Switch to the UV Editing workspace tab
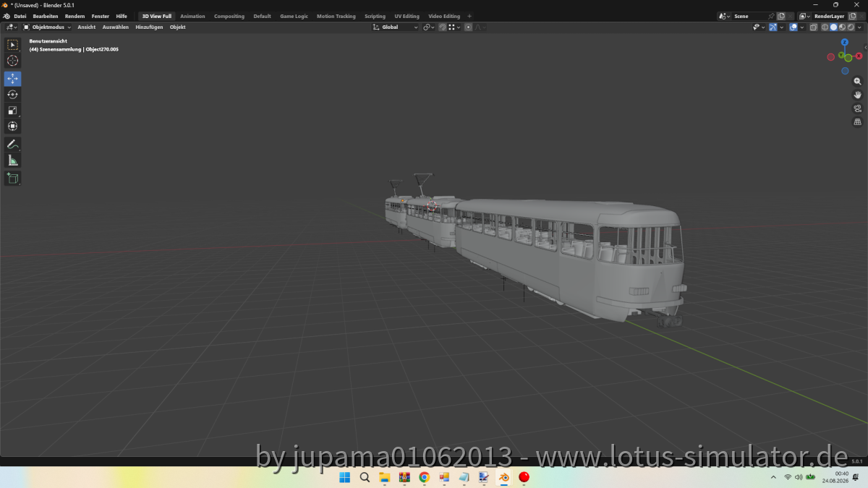868x488 pixels. click(x=407, y=16)
